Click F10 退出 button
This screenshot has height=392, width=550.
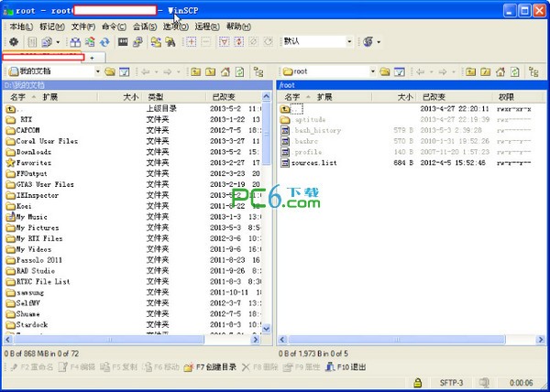(346, 367)
